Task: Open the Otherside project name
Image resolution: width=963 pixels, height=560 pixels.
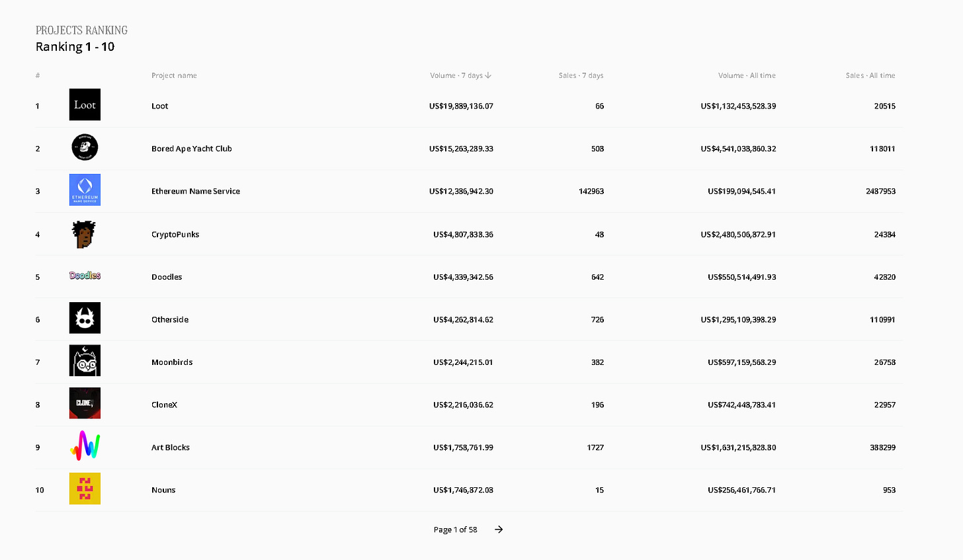Action: (x=170, y=319)
